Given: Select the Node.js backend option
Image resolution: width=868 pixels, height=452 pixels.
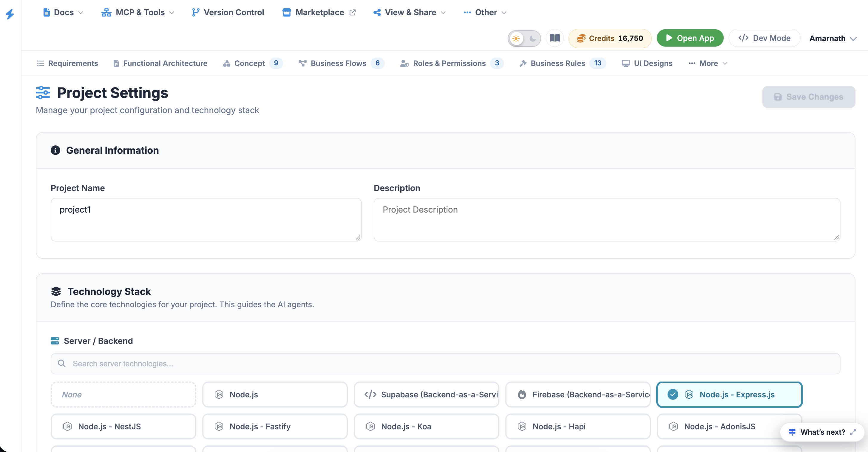Looking at the screenshot, I should tap(275, 394).
